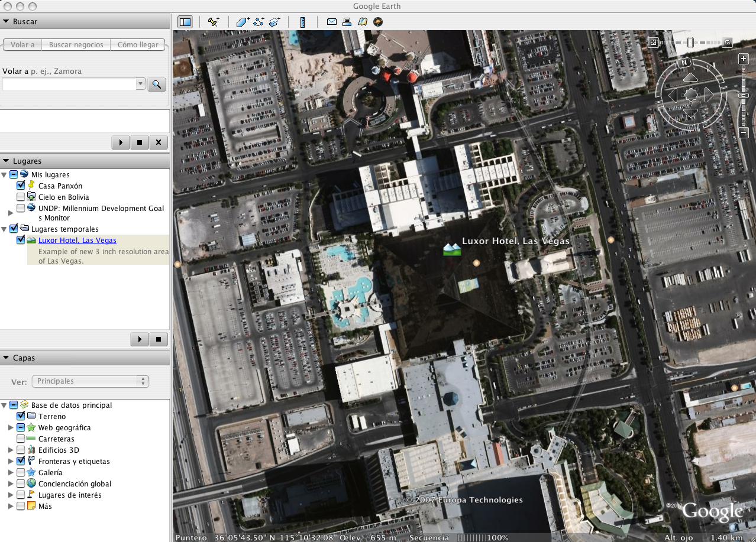Play search results tour in Buscar panel
This screenshot has height=542, width=756.
click(121, 142)
